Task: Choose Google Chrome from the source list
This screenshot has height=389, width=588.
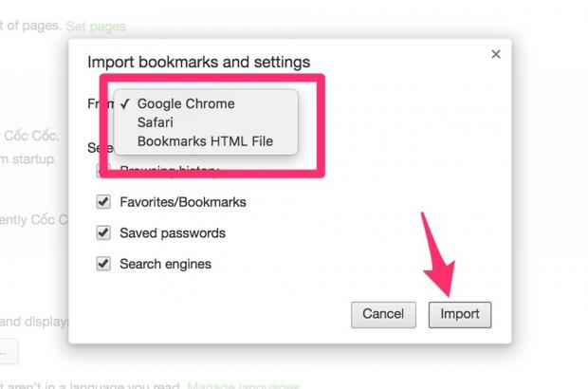Action: click(185, 103)
